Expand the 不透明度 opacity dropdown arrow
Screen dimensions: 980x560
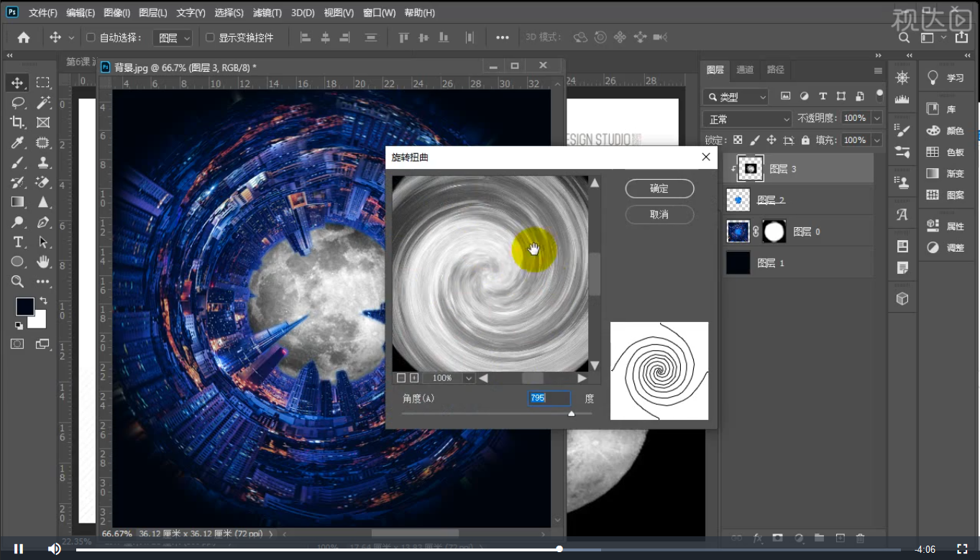876,118
